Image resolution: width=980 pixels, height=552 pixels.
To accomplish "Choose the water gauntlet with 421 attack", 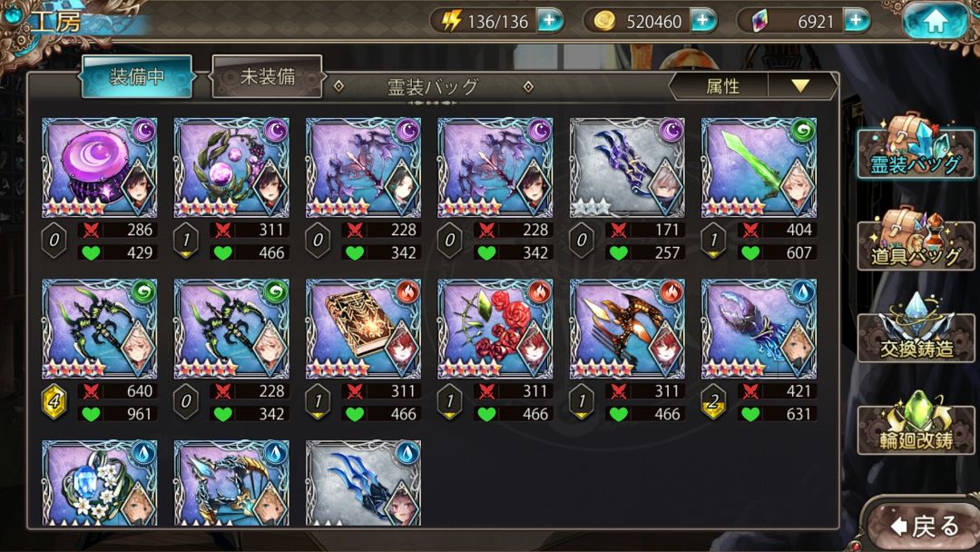I will [759, 329].
